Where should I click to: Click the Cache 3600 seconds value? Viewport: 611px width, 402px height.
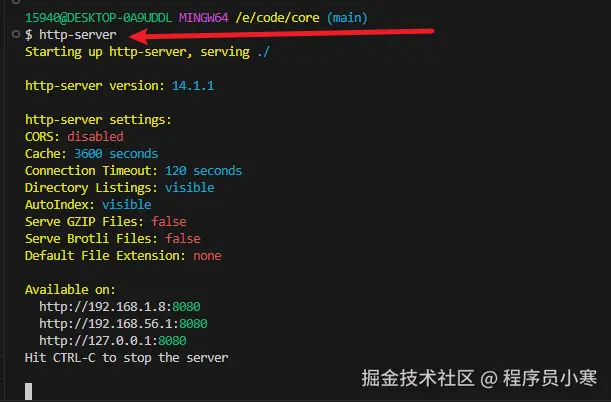[116, 153]
